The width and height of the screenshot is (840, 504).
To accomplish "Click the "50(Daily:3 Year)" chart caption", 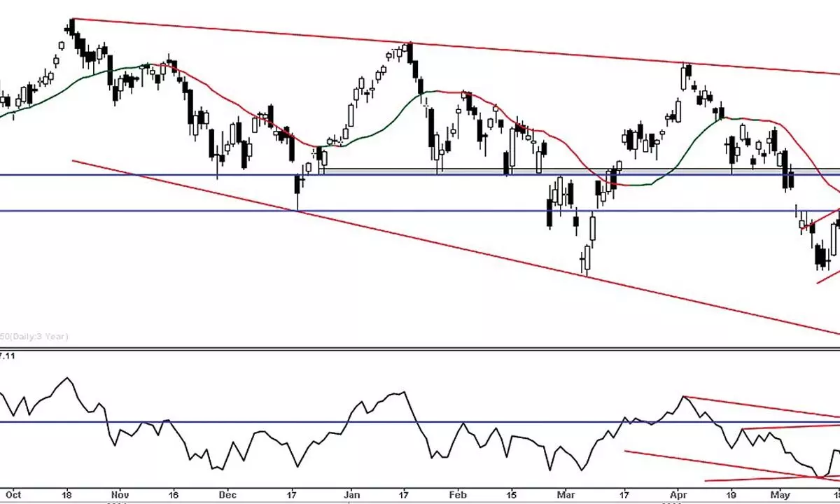I will [x=34, y=337].
